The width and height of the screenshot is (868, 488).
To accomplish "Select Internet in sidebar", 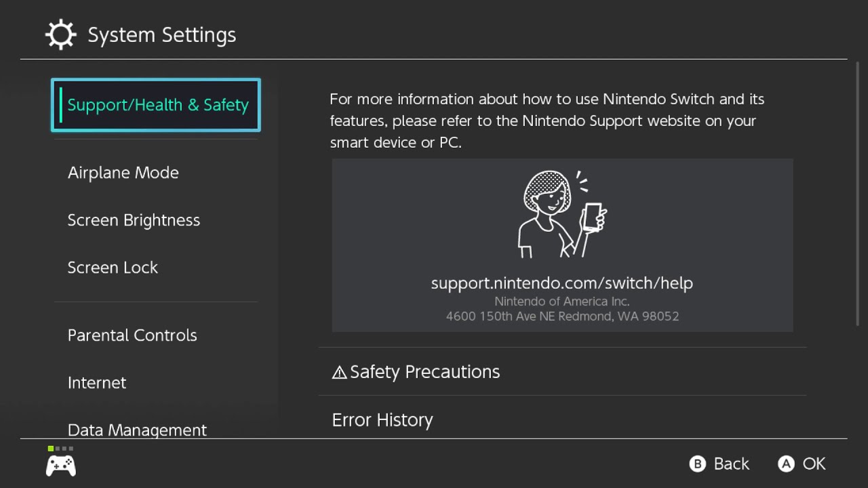I will point(156,383).
